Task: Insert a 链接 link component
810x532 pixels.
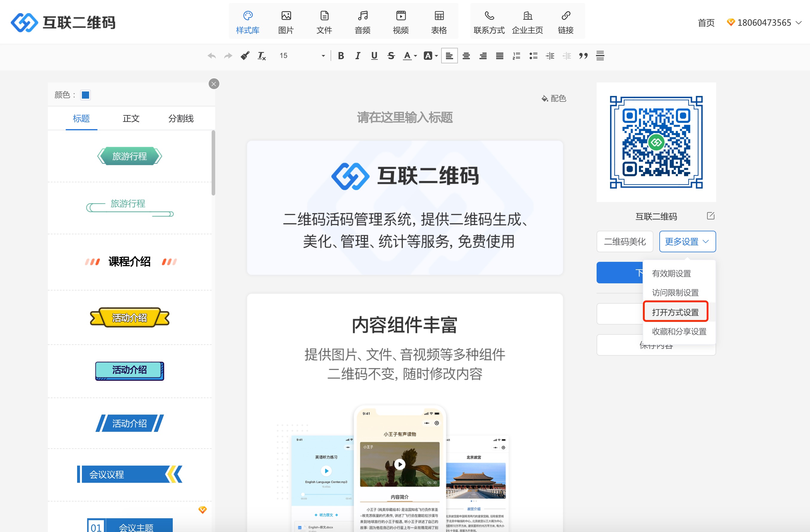Action: (x=566, y=22)
